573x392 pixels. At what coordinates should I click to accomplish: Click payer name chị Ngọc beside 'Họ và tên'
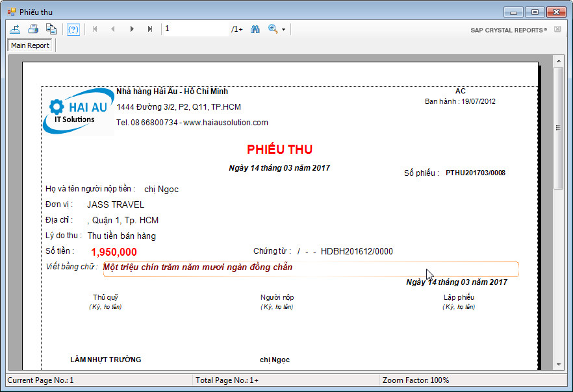point(161,190)
